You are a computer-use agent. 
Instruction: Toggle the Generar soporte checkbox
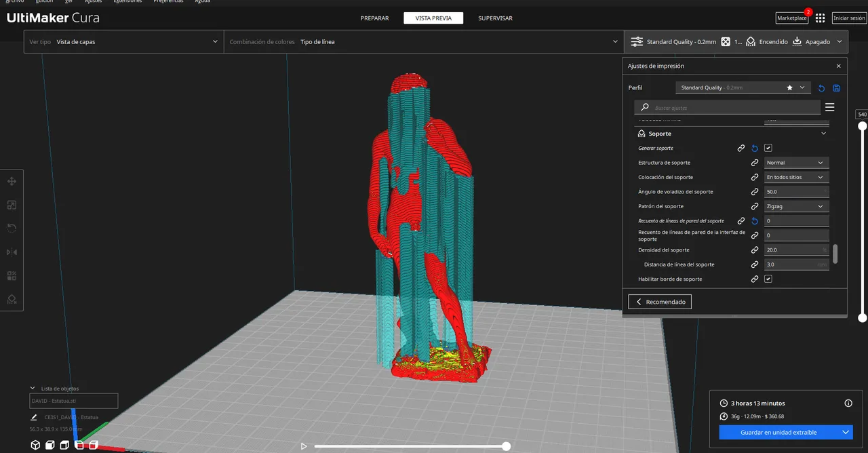768,148
